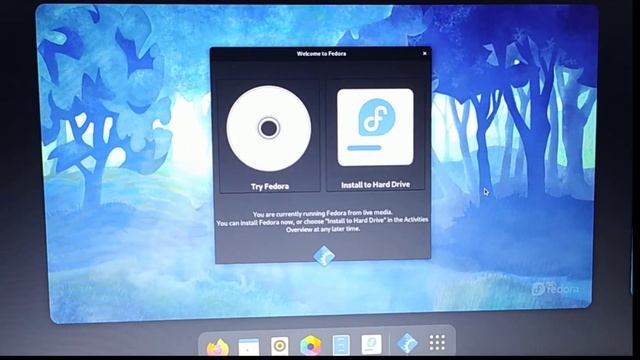
Task: Select Install to Hard Drive
Action: tap(376, 135)
